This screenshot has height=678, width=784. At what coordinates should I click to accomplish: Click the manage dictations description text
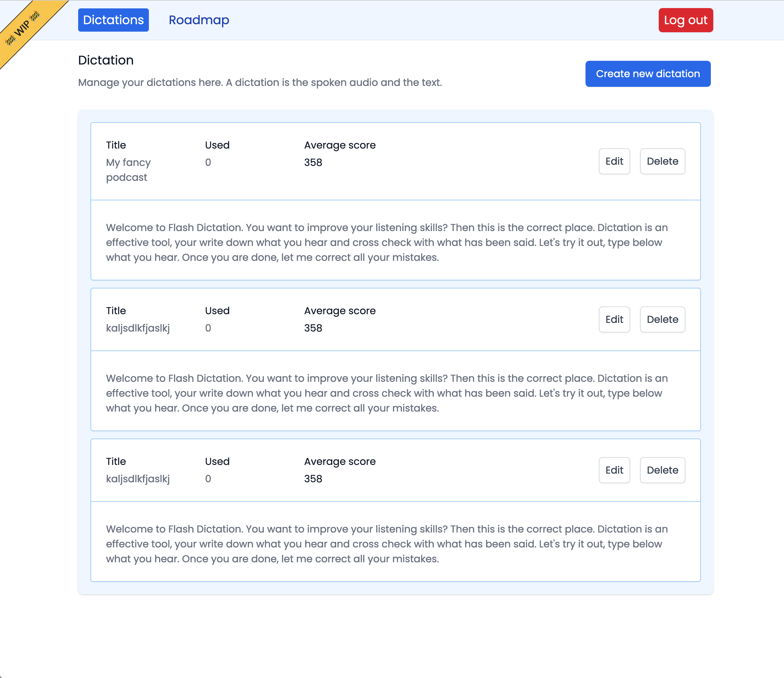point(260,83)
